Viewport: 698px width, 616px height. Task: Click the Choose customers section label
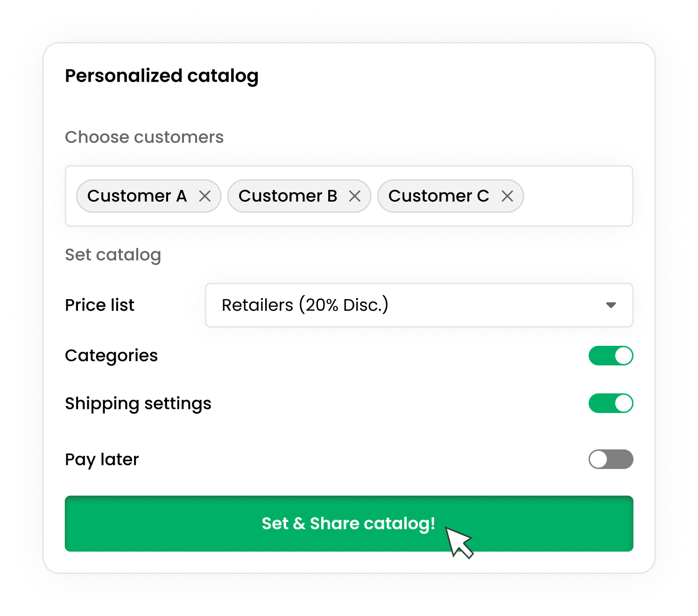(144, 137)
